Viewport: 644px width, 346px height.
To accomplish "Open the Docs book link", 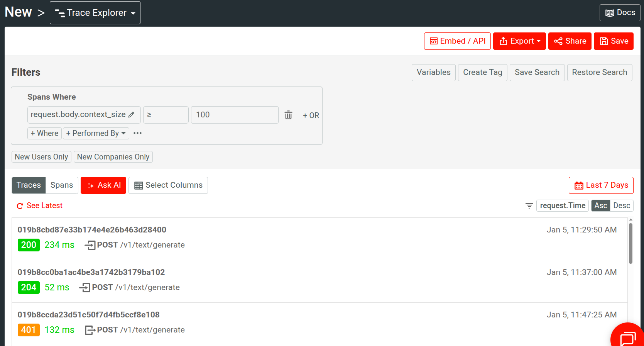I will (620, 13).
